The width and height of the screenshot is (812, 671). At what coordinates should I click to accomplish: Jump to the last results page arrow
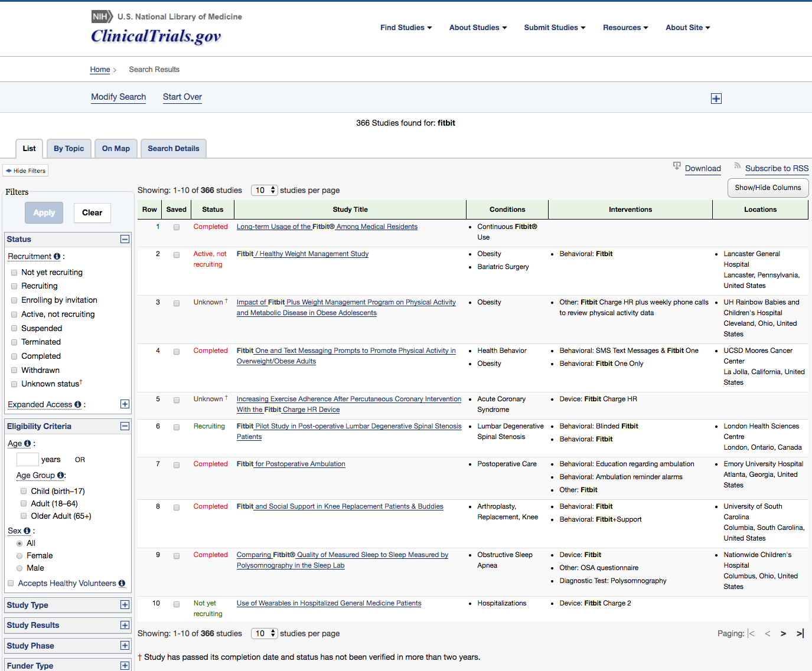[800, 633]
